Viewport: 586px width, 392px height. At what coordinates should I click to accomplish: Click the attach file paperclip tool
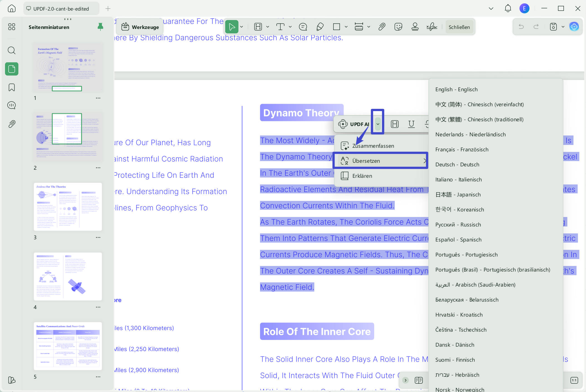[382, 27]
